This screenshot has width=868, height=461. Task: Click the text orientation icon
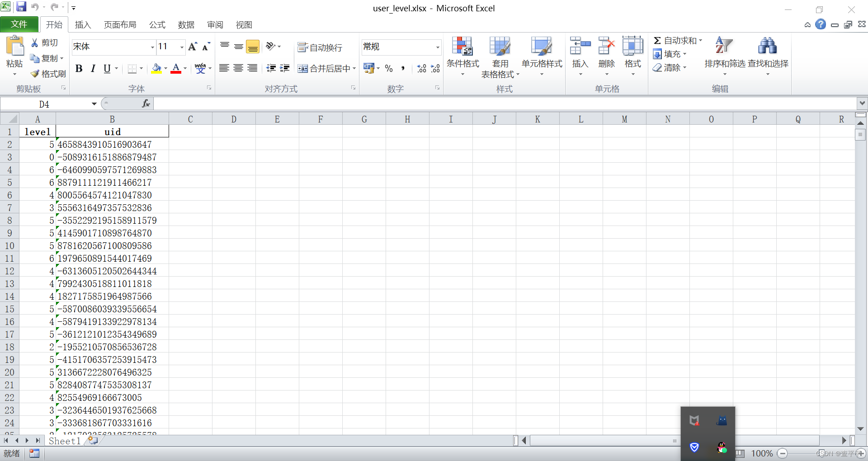(270, 46)
